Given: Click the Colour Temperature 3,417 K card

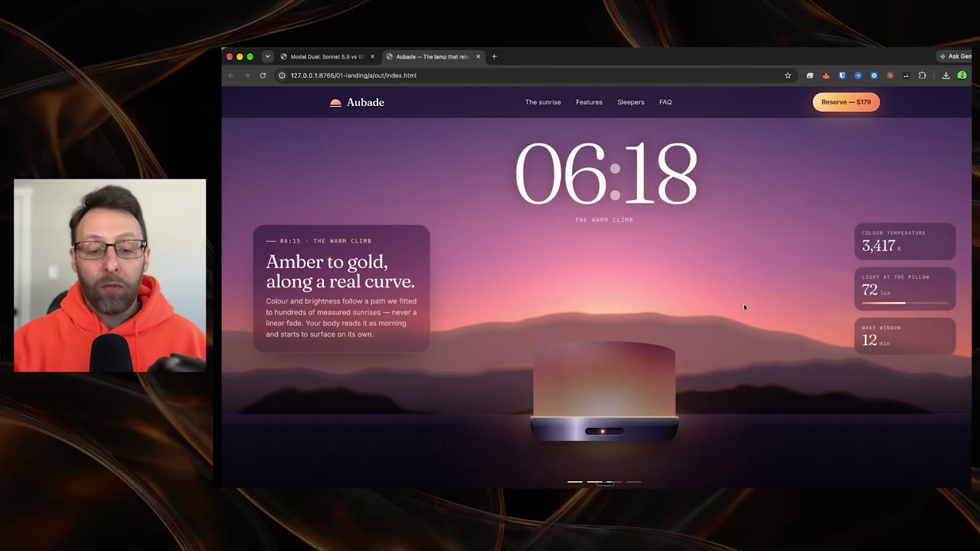Looking at the screenshot, I should point(905,241).
